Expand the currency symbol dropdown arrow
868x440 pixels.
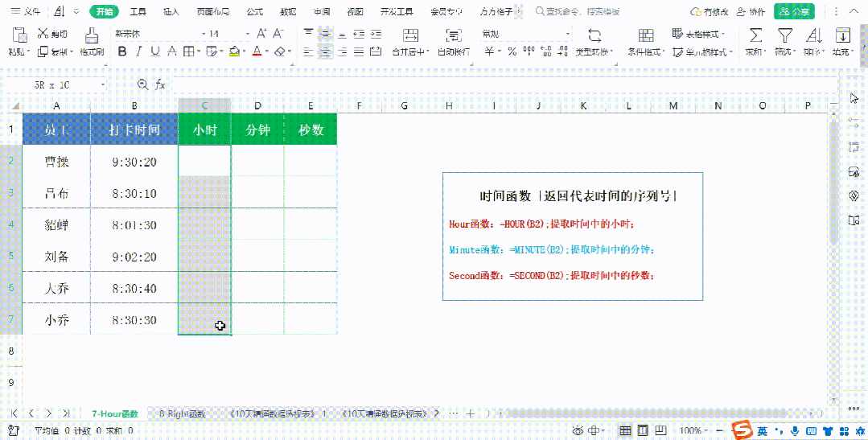(500, 52)
